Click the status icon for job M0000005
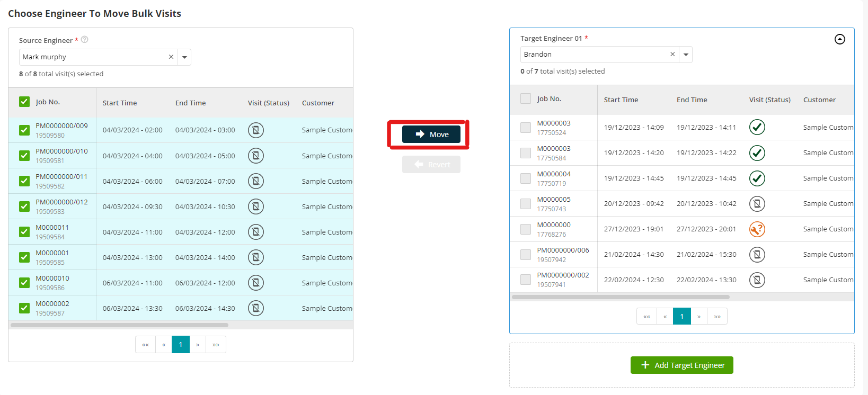Viewport: 868px width, 395px height. 757,204
